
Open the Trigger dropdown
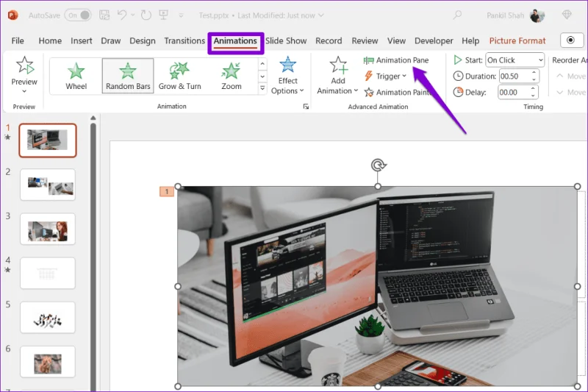tap(385, 76)
